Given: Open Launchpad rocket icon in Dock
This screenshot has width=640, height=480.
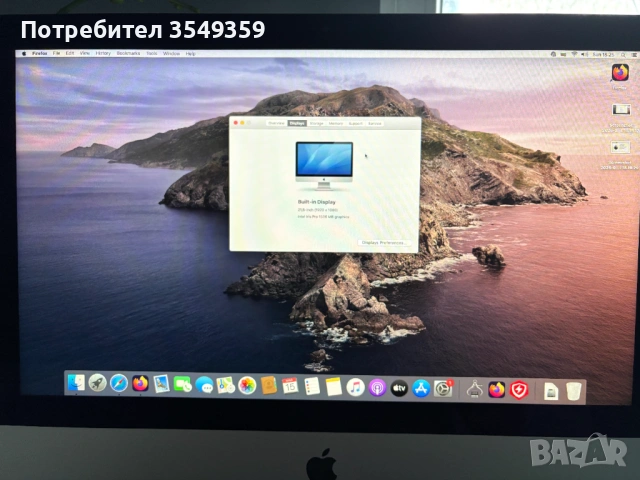Looking at the screenshot, I should pyautogui.click(x=98, y=383).
